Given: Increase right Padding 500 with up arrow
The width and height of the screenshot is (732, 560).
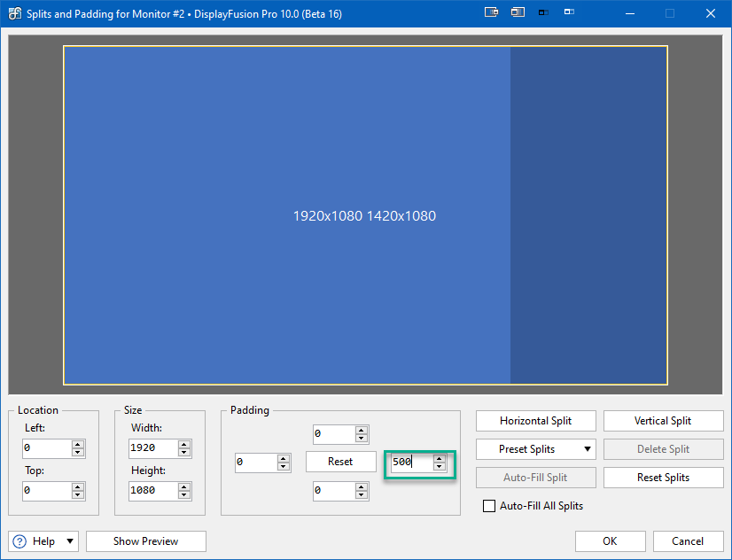Looking at the screenshot, I should 439,459.
